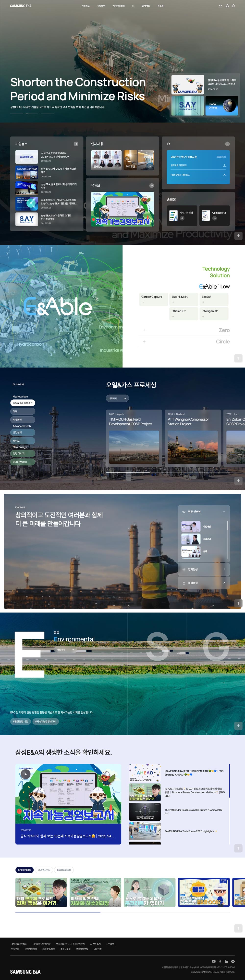
Task: Click the insight cards progress bar
Action: tap(122, 912)
